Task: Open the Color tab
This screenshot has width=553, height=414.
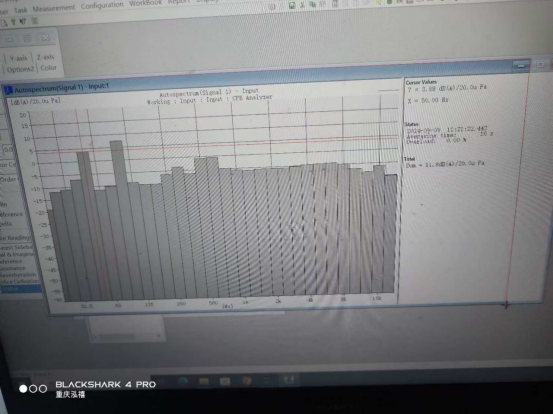Action: (48, 68)
